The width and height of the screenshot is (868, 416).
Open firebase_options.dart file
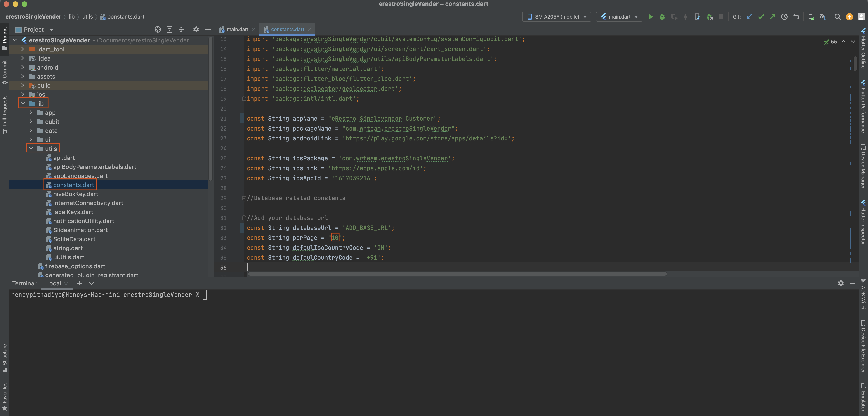(x=75, y=266)
